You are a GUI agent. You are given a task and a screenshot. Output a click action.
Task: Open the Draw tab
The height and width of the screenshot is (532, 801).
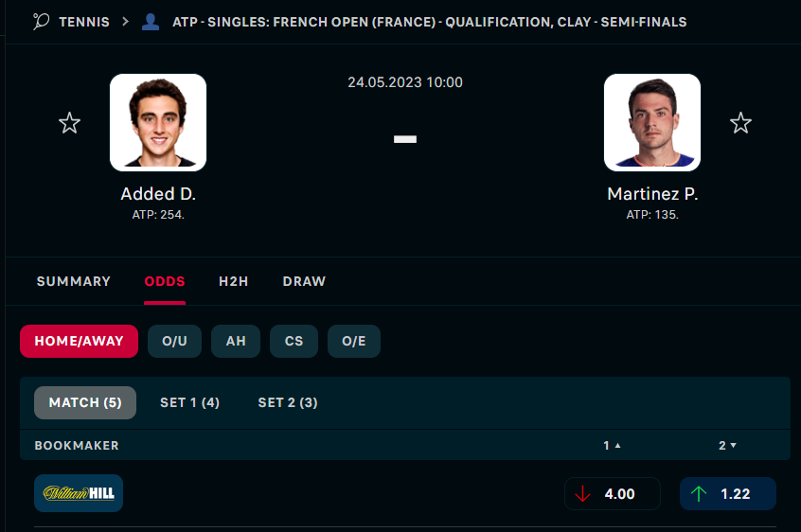(304, 281)
